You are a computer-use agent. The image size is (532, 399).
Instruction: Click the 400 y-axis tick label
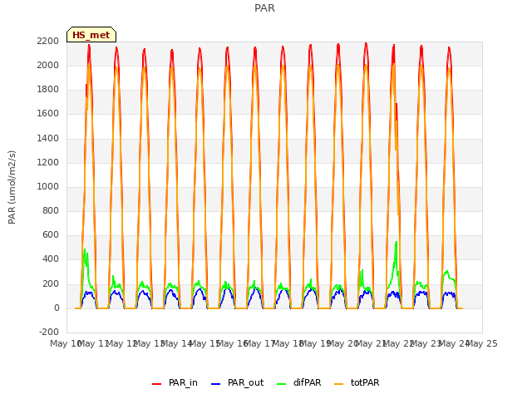point(51,259)
